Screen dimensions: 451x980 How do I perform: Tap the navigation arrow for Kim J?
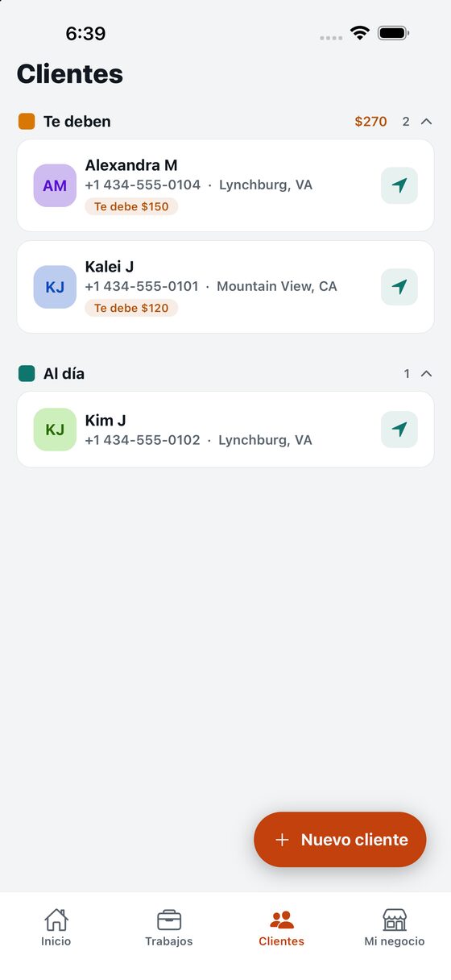point(399,430)
